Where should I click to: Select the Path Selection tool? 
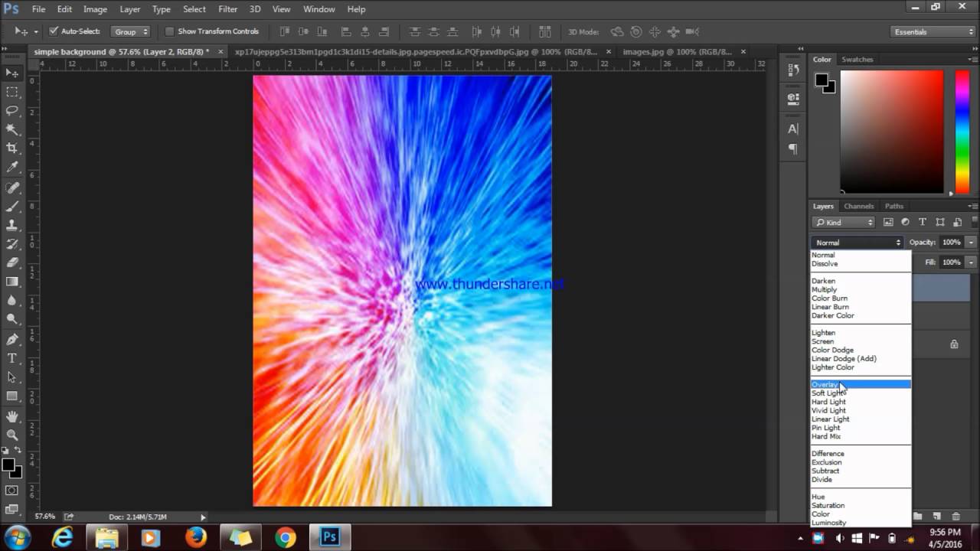[12, 377]
